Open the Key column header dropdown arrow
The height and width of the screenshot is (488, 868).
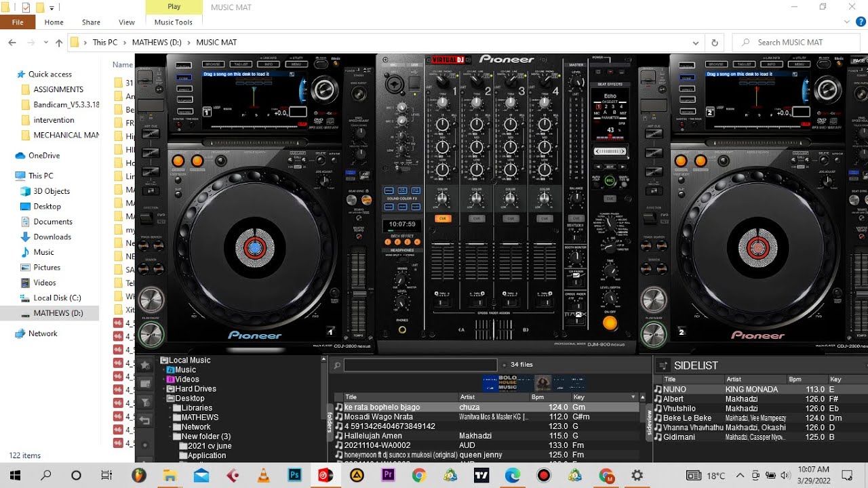pyautogui.click(x=634, y=397)
